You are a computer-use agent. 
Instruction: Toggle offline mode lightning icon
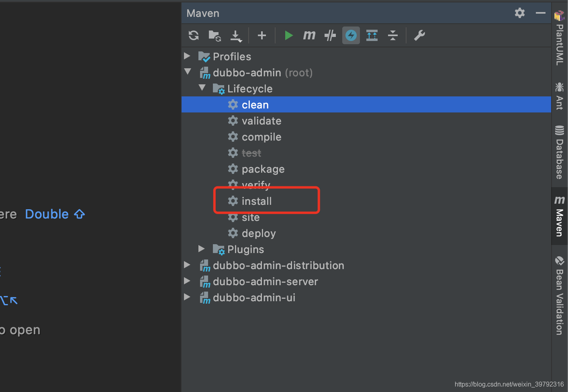click(x=351, y=35)
